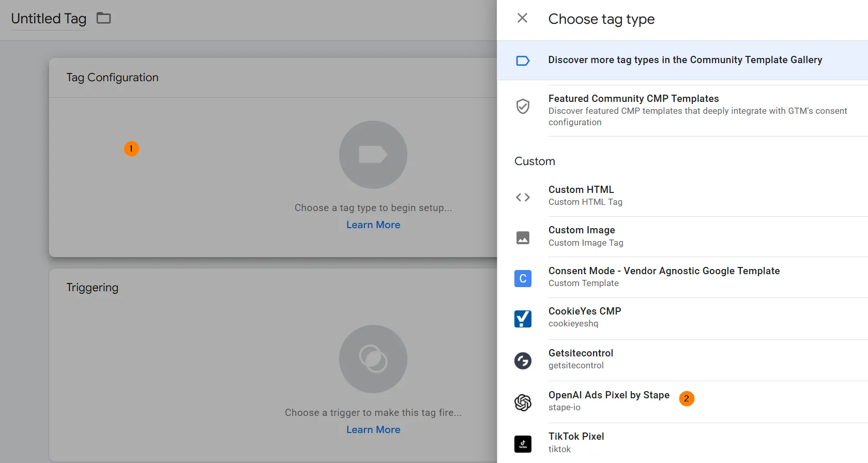Open Featured Community CMP Templates entry
Viewport: 868px width, 463px height.
[682, 110]
